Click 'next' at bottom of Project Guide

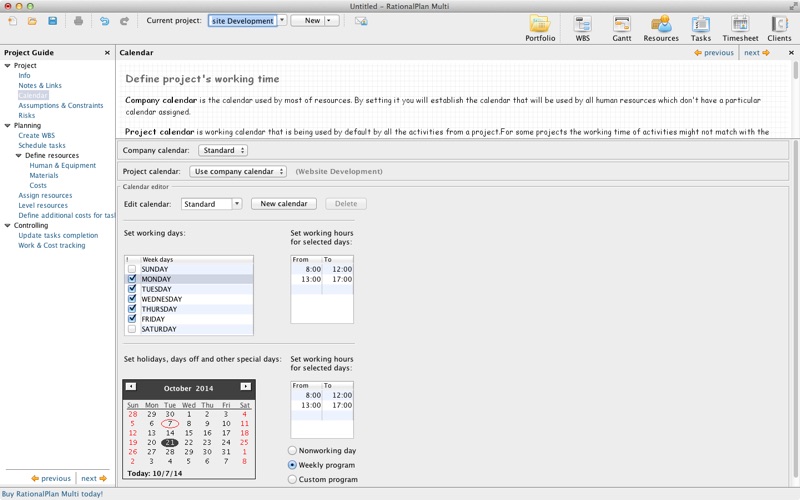pyautogui.click(x=94, y=479)
